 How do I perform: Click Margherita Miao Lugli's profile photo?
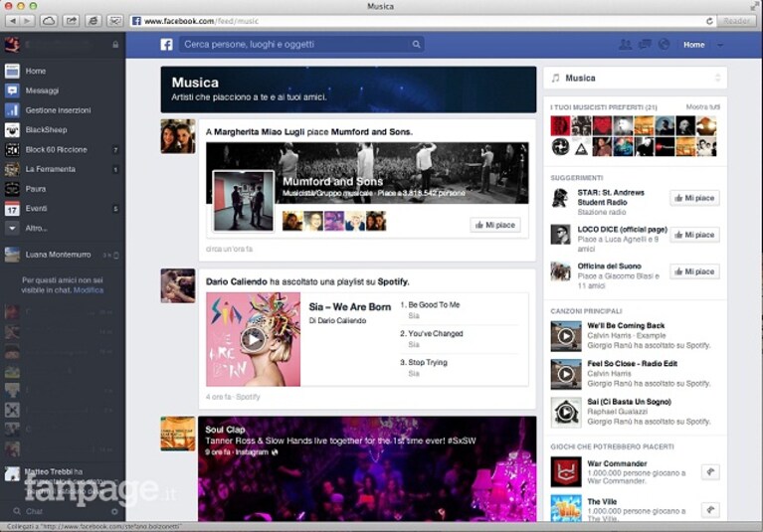pyautogui.click(x=178, y=136)
